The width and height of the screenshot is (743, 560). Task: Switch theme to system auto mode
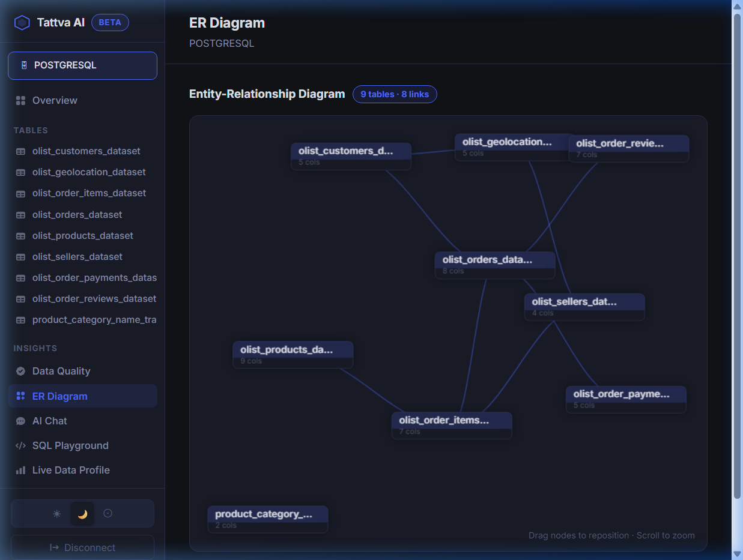tap(108, 513)
